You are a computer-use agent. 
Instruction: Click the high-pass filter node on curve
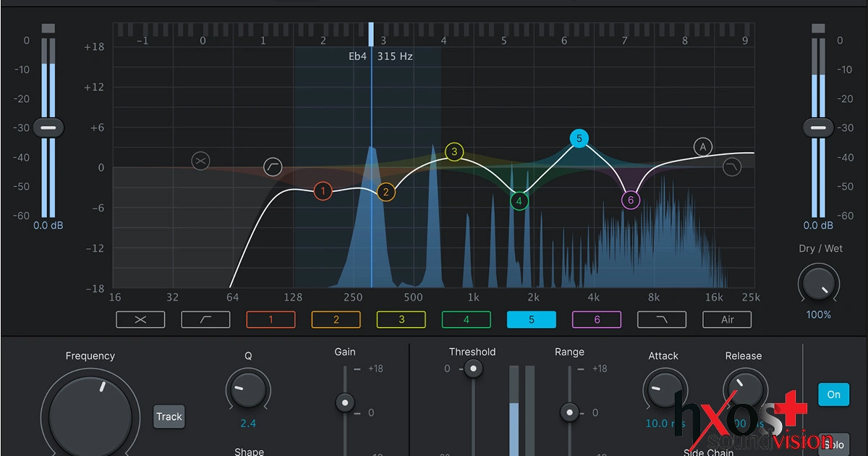pyautogui.click(x=273, y=166)
